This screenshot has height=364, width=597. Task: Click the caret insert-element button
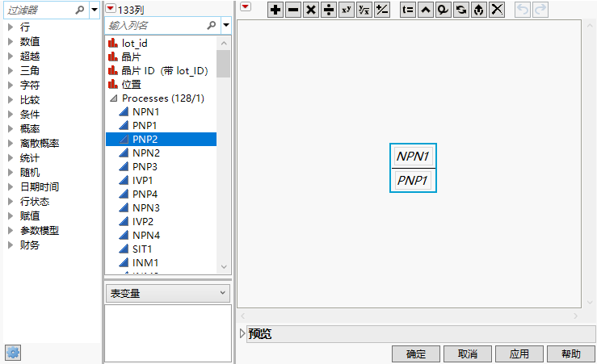click(x=426, y=10)
